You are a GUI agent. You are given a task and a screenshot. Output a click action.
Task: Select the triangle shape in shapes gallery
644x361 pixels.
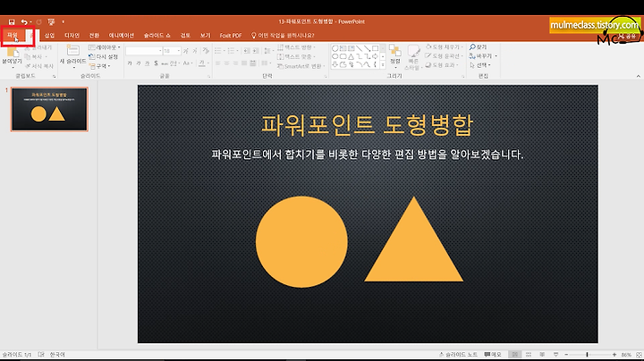pos(352,56)
